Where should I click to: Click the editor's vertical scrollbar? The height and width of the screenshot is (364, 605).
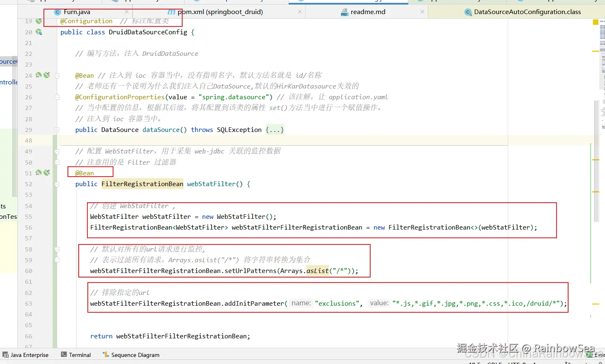pos(597,161)
